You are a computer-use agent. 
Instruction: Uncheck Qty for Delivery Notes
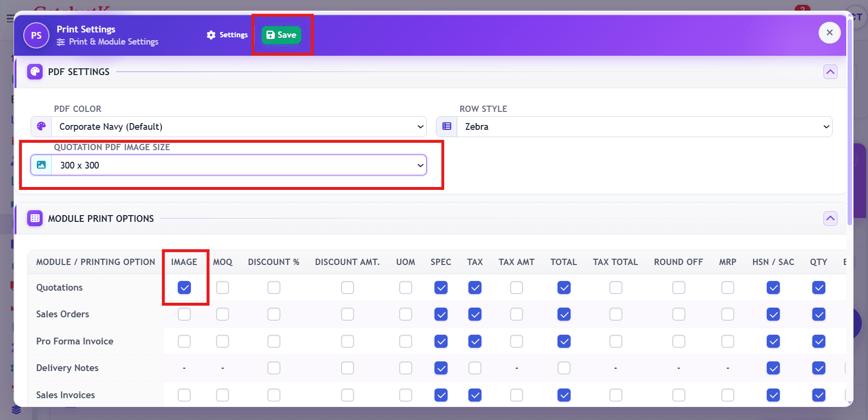[x=819, y=368]
